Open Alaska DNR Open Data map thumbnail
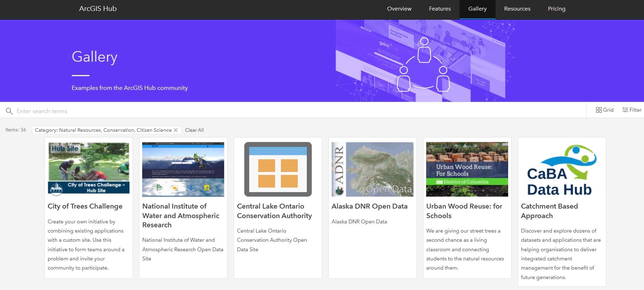This screenshot has width=644, height=290. tap(373, 169)
